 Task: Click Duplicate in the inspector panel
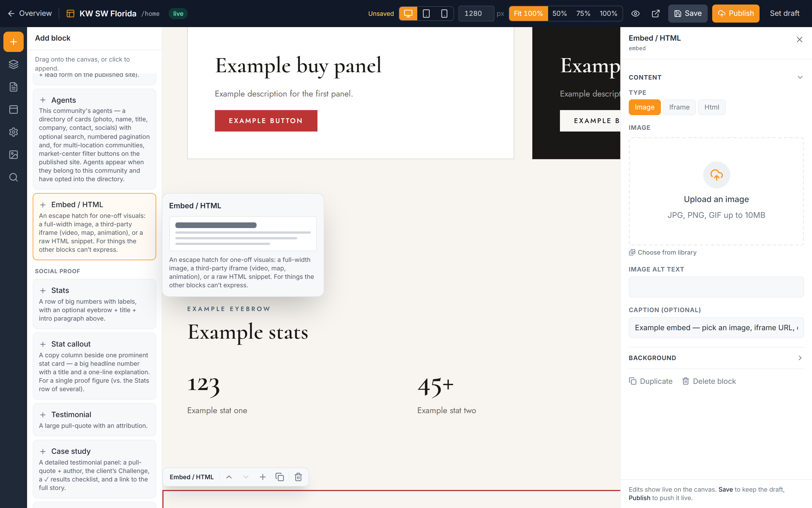651,381
